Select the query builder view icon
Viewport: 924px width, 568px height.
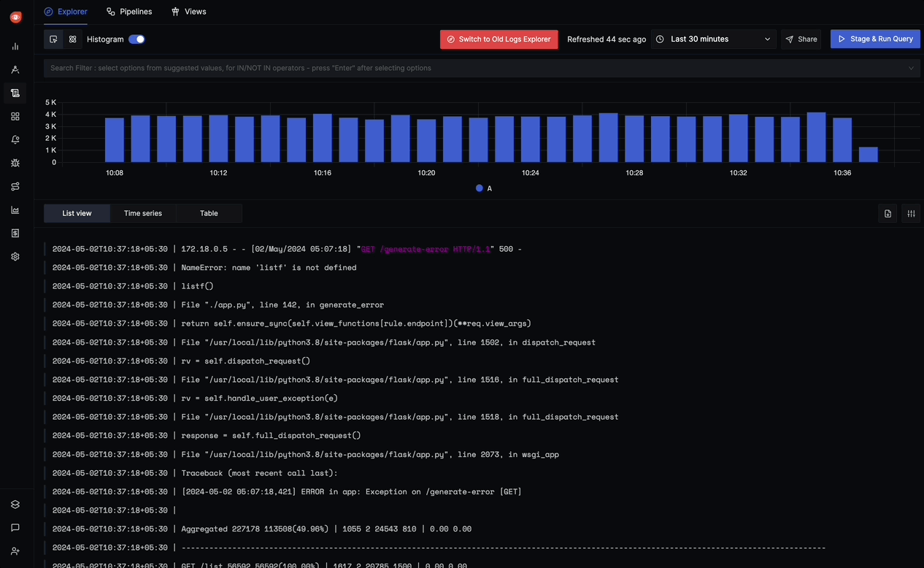coord(53,39)
